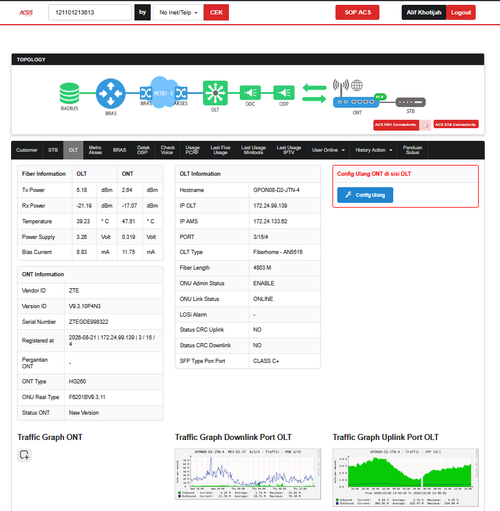
Task: Select the OLT tab
Action: pyautogui.click(x=73, y=150)
